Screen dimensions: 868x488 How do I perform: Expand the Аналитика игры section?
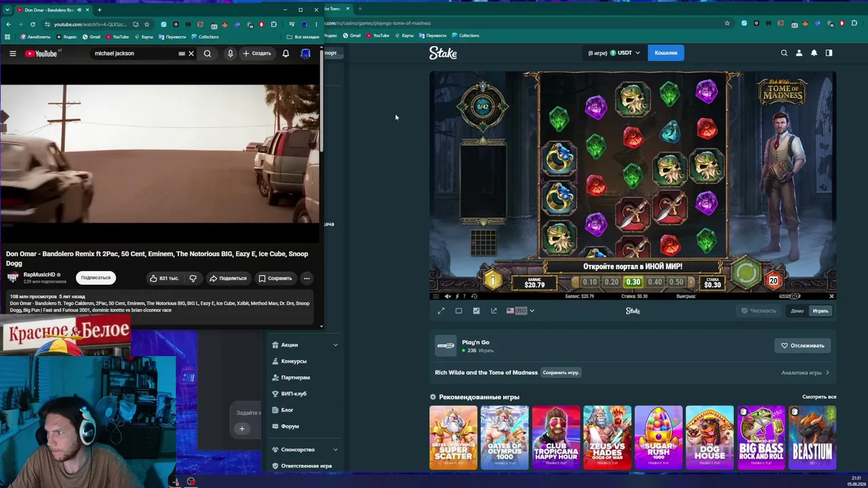point(805,373)
